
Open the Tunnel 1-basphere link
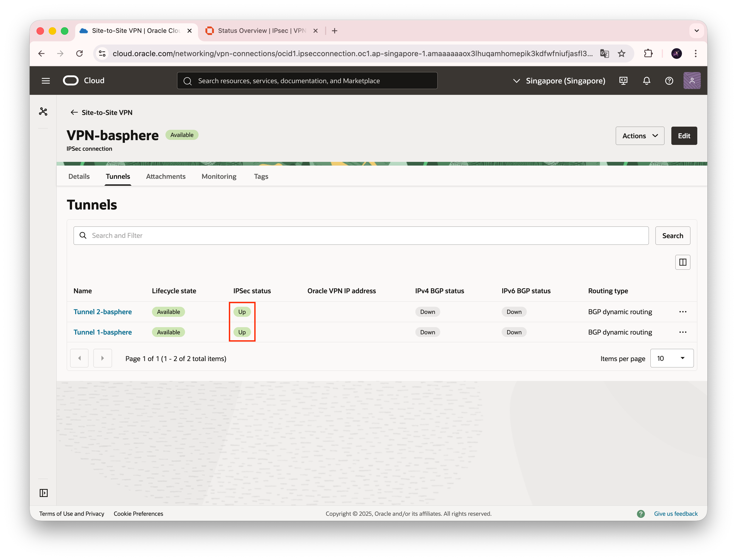(103, 332)
